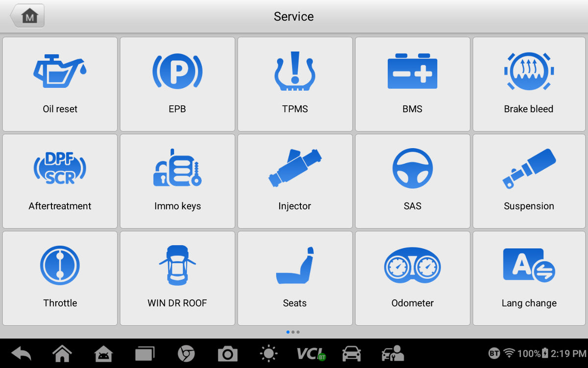588x368 pixels.
Task: Open SAS steering angle service
Action: pyautogui.click(x=413, y=182)
